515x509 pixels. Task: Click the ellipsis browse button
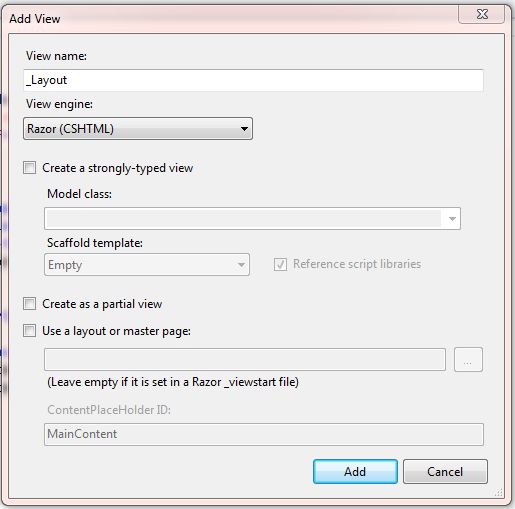coord(468,359)
